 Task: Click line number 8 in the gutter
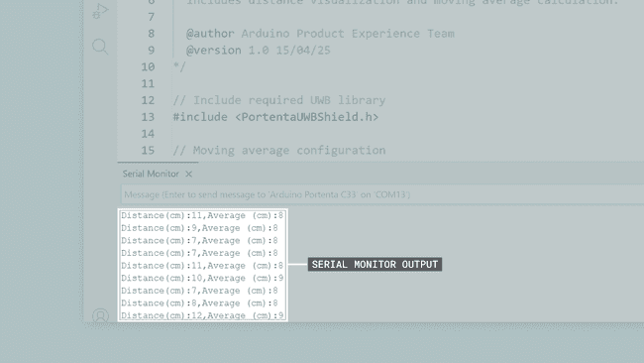(x=152, y=34)
